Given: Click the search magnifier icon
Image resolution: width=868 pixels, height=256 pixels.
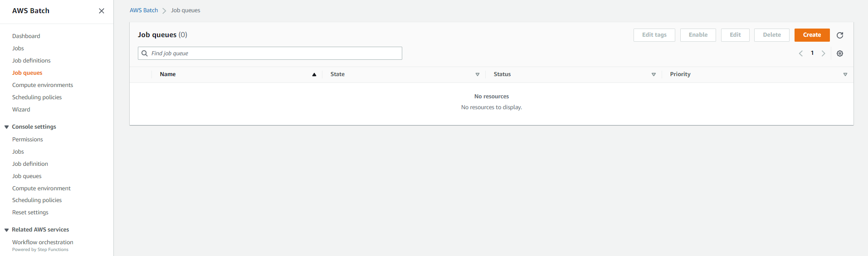Looking at the screenshot, I should [x=145, y=53].
